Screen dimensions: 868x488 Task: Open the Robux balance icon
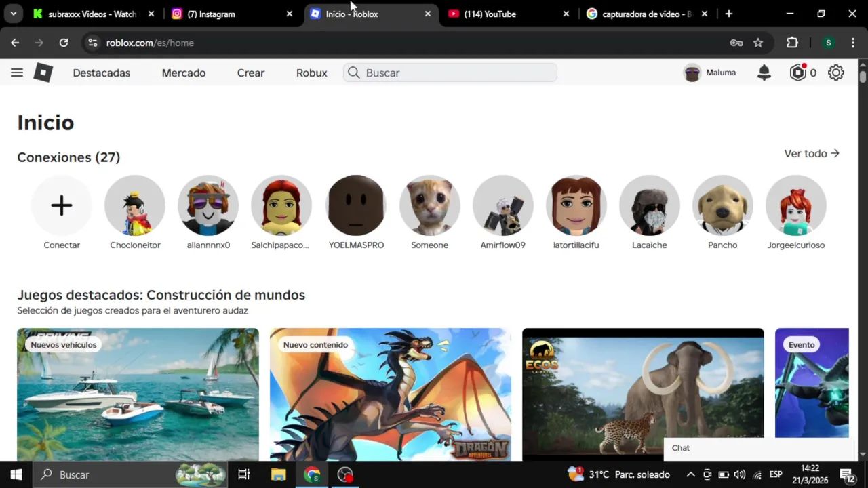[798, 73]
